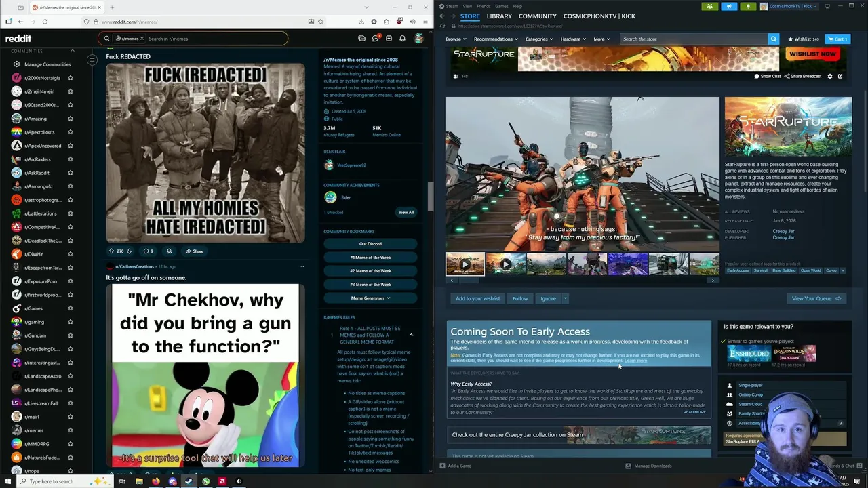This screenshot has width=868, height=488.
Task: Click View Your Queue button
Action: pyautogui.click(x=816, y=298)
